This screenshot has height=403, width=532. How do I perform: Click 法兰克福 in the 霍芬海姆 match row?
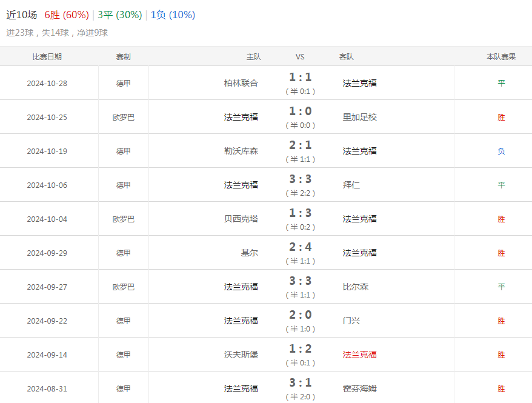click(241, 388)
